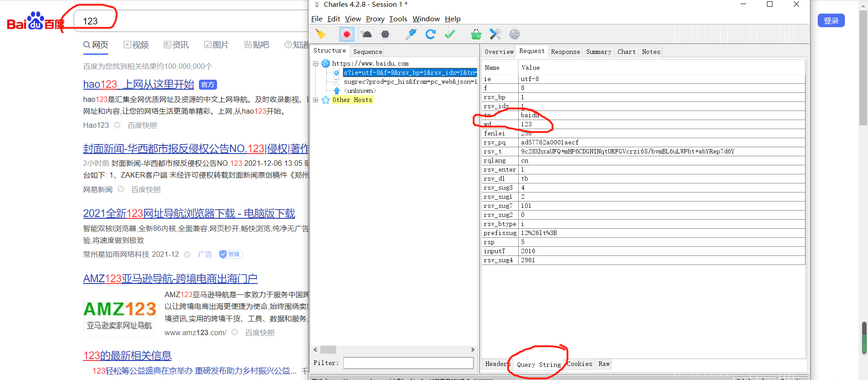Image resolution: width=868 pixels, height=380 pixels.
Task: Click the Name column header
Action: click(500, 67)
